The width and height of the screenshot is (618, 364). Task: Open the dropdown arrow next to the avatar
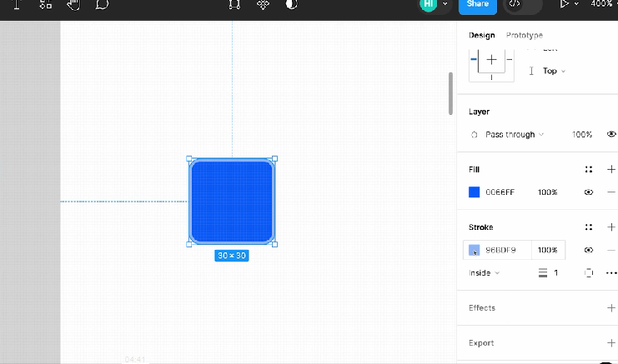tap(445, 4)
